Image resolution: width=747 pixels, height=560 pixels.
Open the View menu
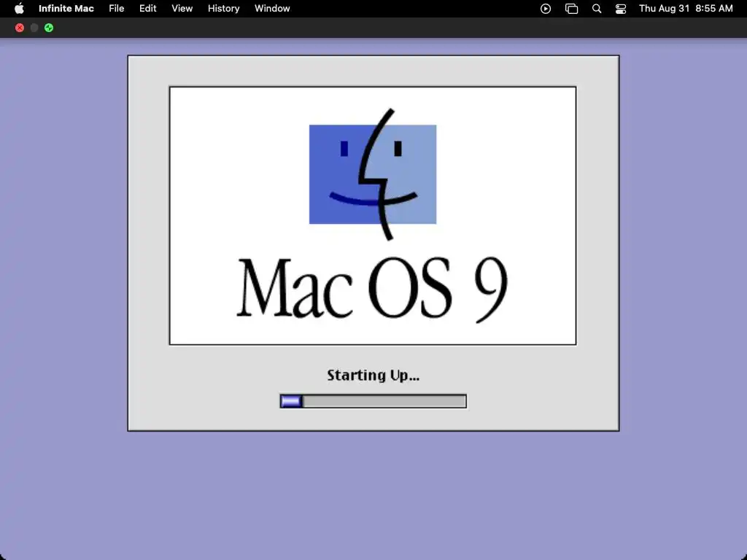click(x=182, y=9)
